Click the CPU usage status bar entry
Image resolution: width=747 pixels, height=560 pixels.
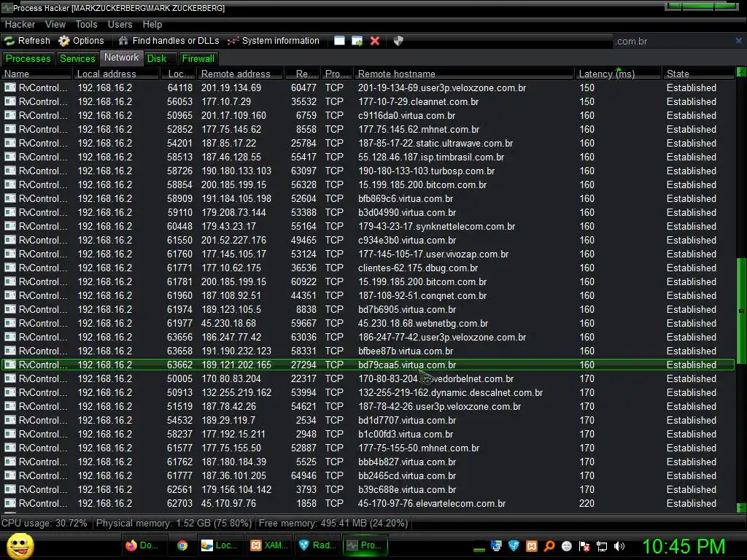[44, 523]
